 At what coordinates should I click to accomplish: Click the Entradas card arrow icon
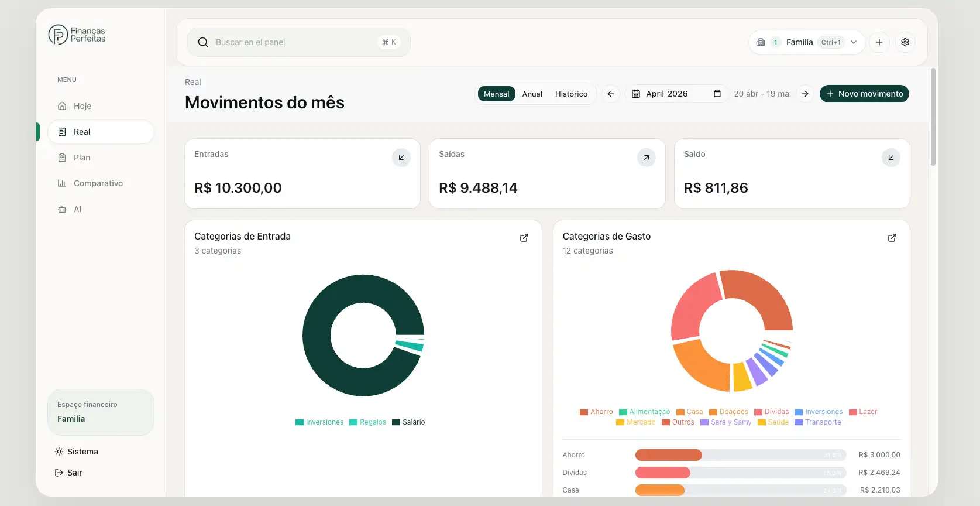click(x=401, y=158)
